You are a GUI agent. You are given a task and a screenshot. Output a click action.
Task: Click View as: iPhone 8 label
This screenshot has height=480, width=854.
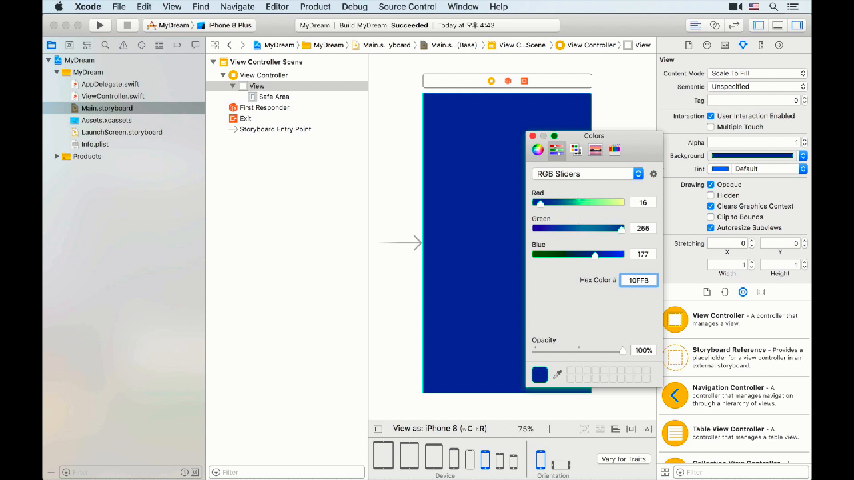coord(440,429)
